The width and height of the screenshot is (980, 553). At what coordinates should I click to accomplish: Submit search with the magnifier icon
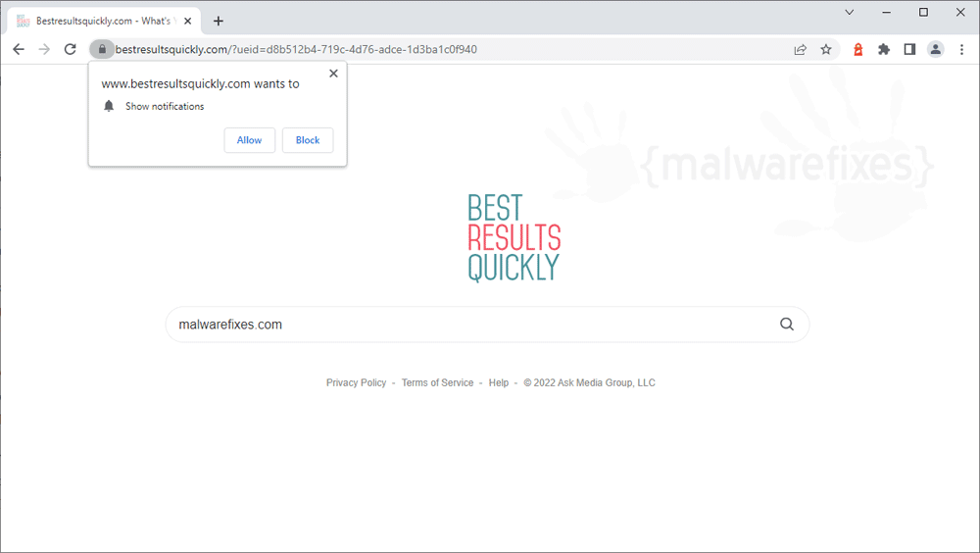(x=787, y=324)
